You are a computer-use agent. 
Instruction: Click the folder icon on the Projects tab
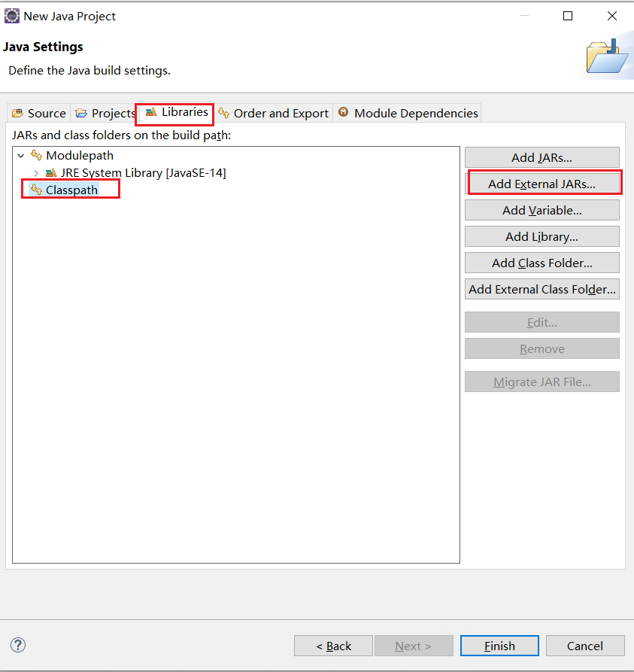(81, 112)
